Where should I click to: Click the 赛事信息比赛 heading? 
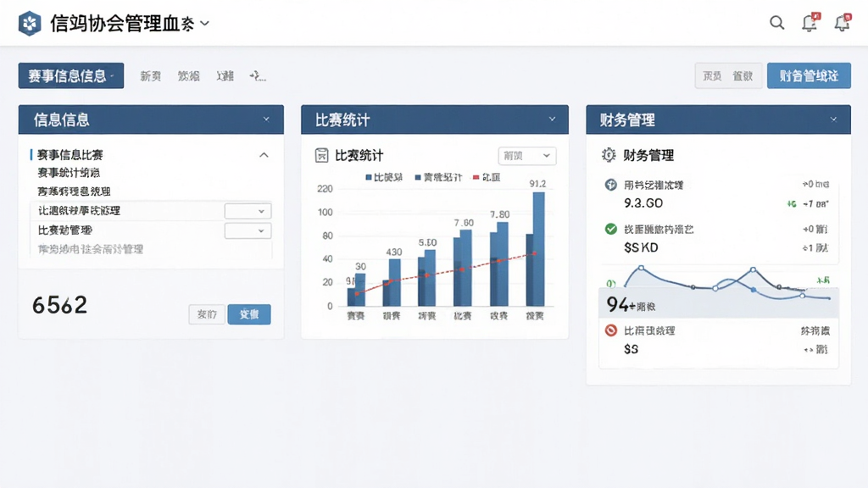[x=70, y=155]
